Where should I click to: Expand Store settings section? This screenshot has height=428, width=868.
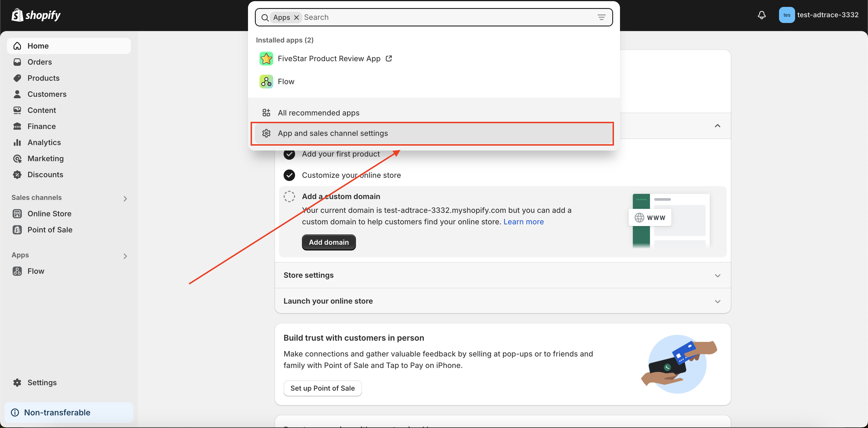(x=503, y=275)
